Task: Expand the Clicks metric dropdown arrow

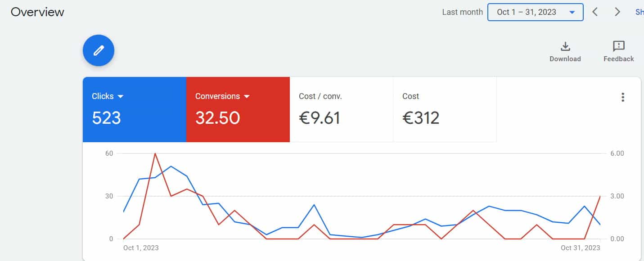Action: (121, 96)
